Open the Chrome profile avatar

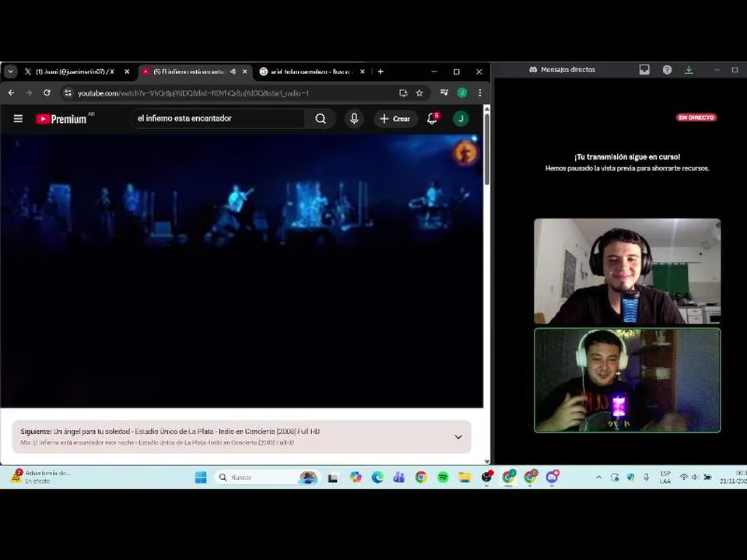tap(462, 93)
